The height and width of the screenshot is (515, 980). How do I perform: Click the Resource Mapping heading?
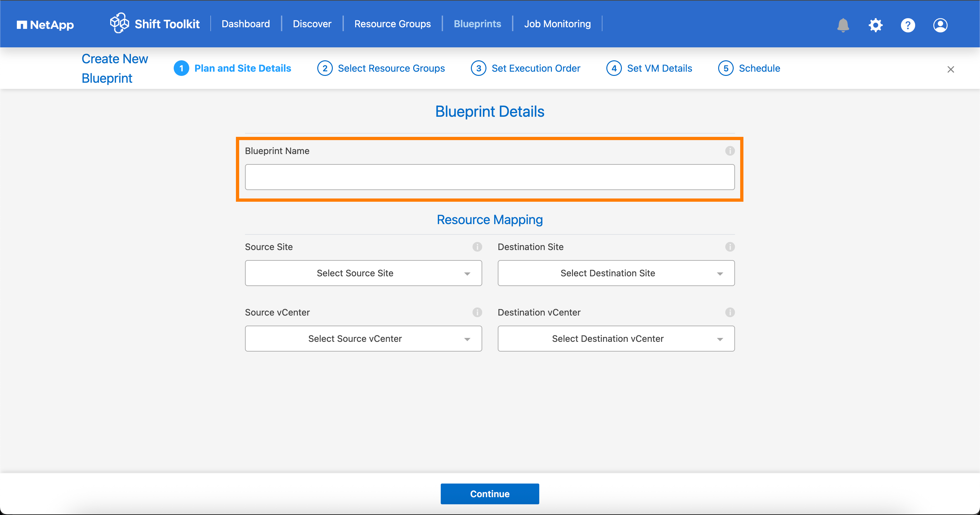[490, 220]
